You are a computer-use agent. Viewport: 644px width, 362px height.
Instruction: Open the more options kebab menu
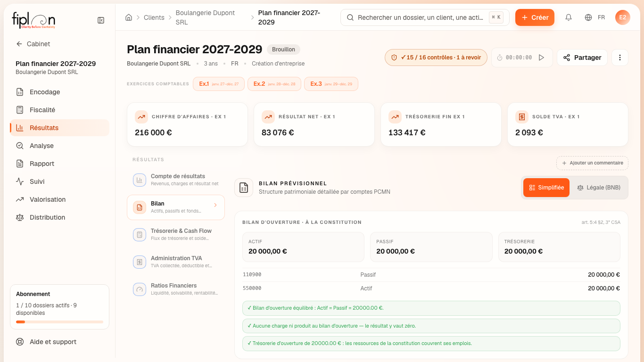(620, 58)
